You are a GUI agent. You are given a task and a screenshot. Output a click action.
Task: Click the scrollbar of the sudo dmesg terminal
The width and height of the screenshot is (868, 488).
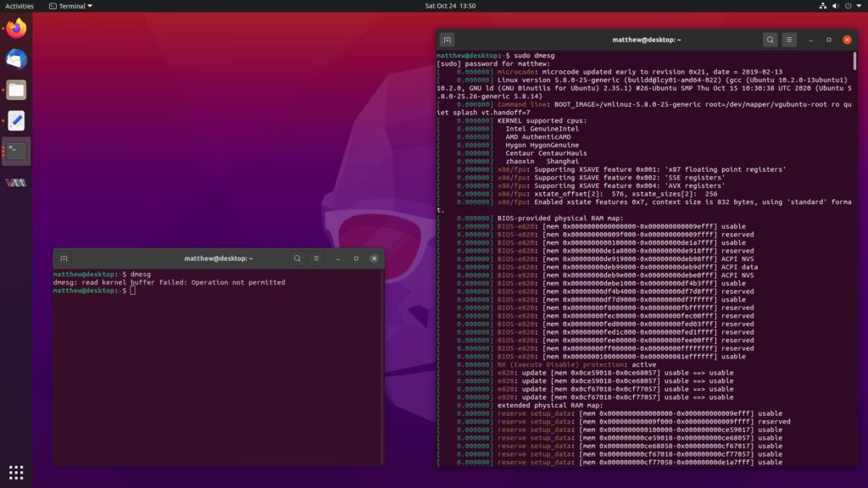point(854,61)
